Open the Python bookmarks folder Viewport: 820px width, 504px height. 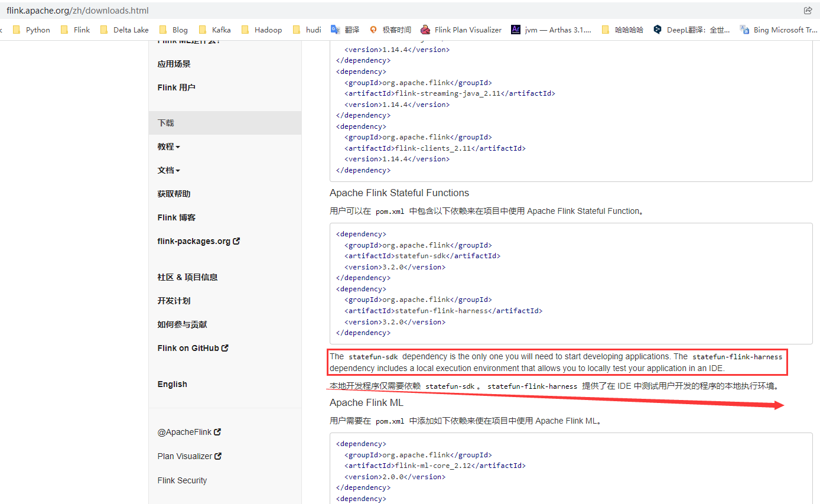point(31,30)
